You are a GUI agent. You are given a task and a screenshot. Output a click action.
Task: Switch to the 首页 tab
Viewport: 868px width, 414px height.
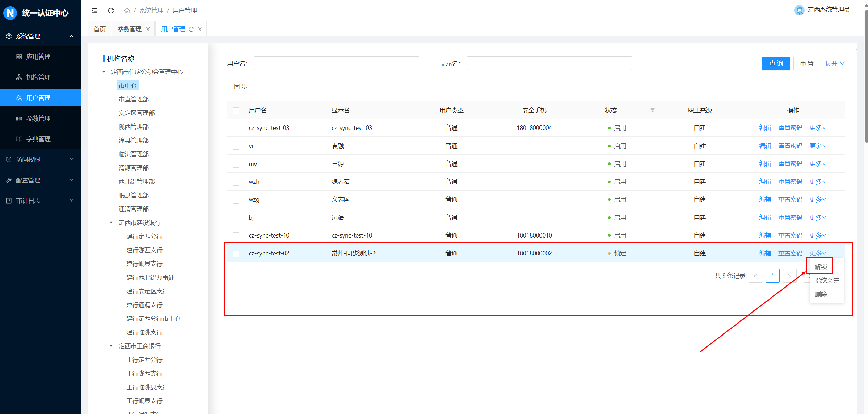[100, 29]
